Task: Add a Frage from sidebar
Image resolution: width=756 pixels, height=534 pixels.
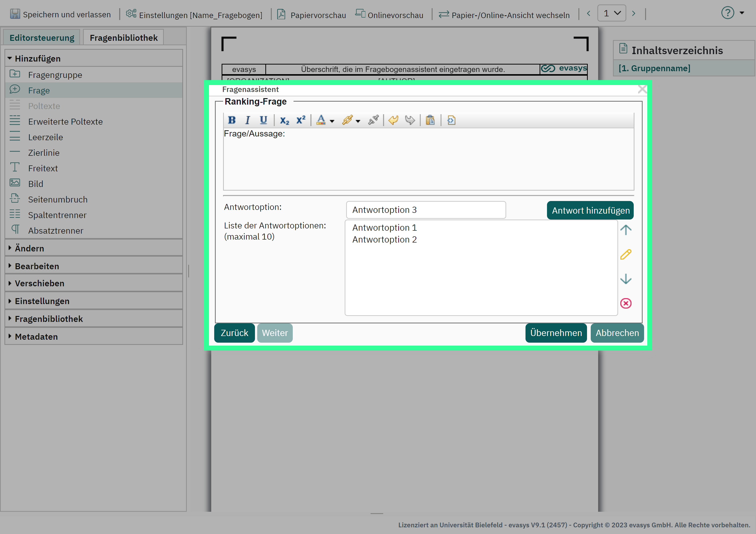Action: 39,90
